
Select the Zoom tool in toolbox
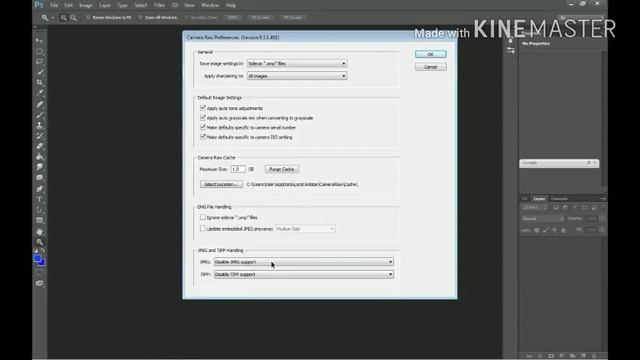click(39, 242)
